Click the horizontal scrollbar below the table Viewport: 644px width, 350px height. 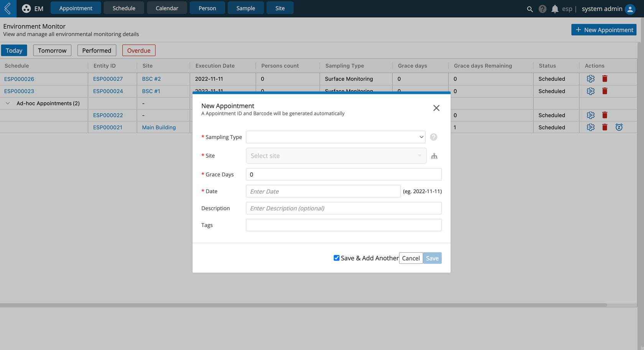303,305
